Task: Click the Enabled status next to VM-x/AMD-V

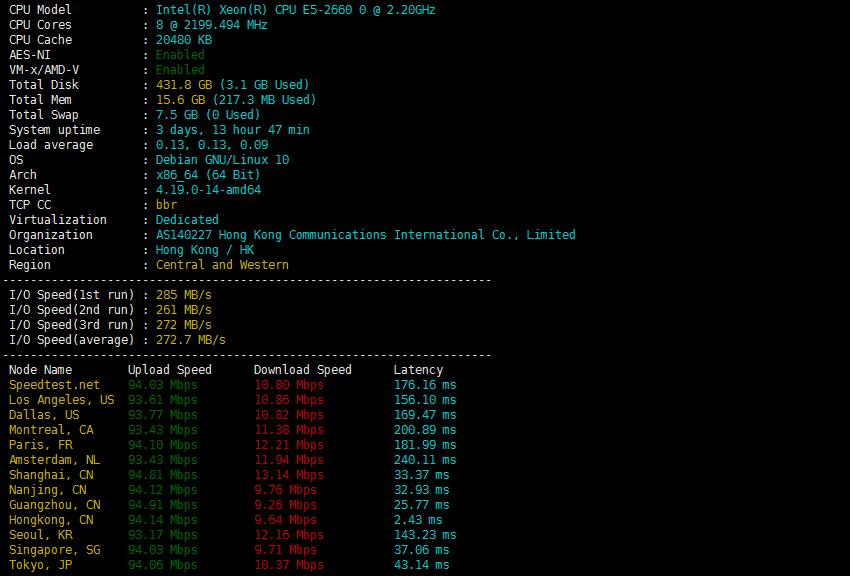Action: pos(180,70)
